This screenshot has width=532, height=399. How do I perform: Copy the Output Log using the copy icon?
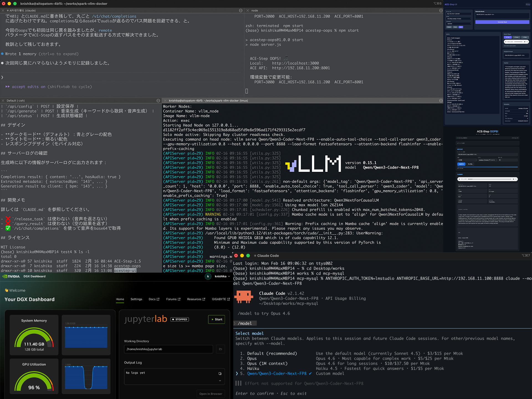point(220,373)
